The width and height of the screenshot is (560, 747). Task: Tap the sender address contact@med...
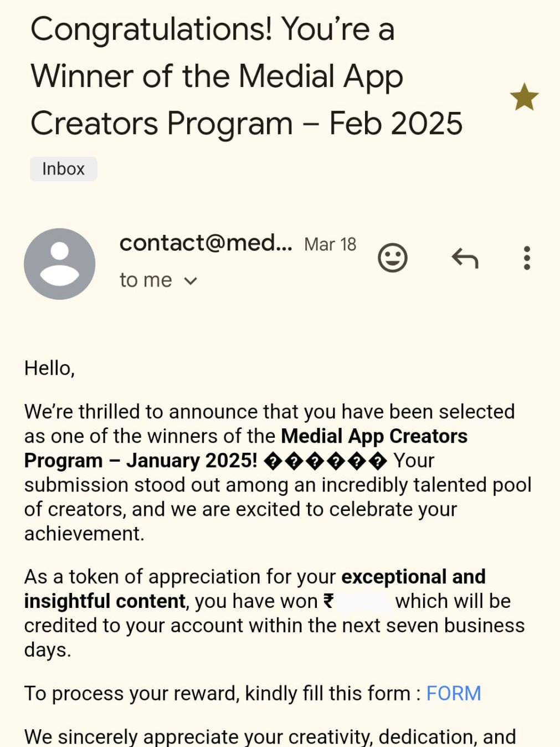coord(205,243)
